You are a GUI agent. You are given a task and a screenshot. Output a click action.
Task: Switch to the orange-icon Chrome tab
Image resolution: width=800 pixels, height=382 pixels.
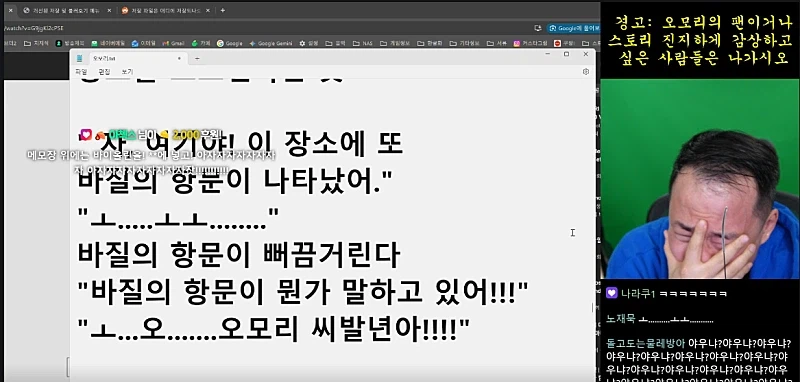tap(165, 10)
